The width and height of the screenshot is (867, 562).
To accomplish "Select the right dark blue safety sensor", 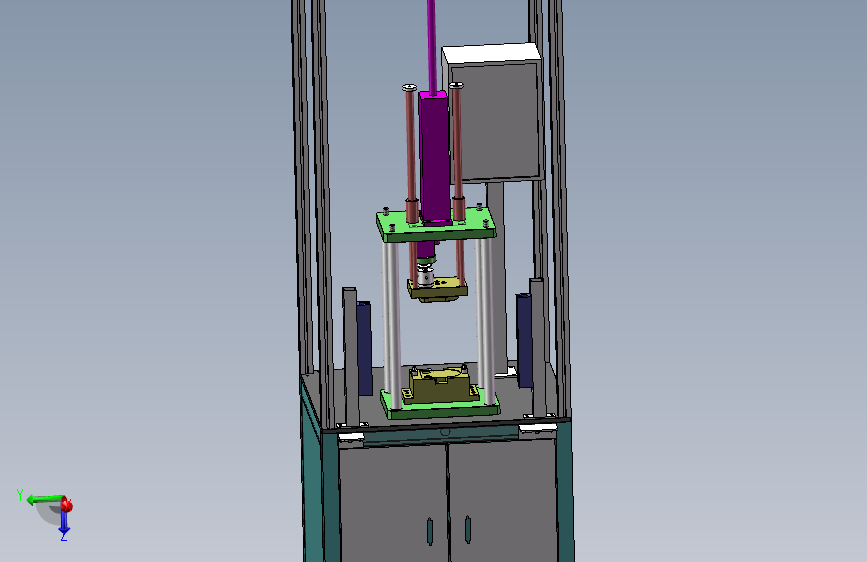I will pyautogui.click(x=525, y=340).
